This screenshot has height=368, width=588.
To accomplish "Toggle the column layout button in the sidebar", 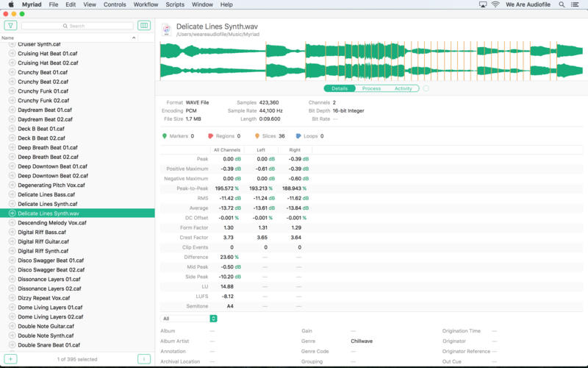I will click(144, 26).
